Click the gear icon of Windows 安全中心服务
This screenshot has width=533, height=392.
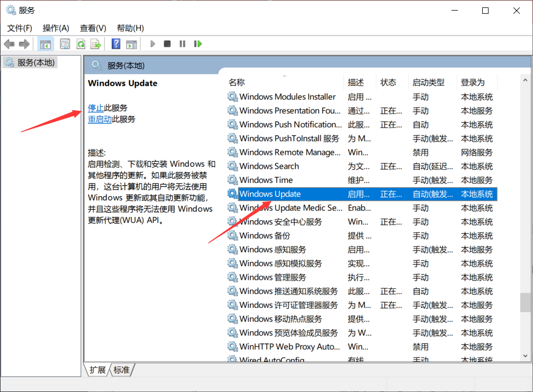(232, 222)
